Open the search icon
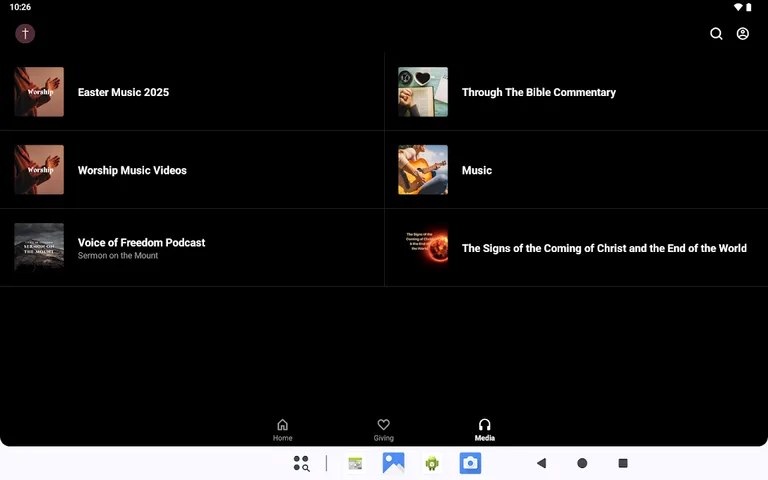Screen dimensions: 768x480 coord(716,34)
